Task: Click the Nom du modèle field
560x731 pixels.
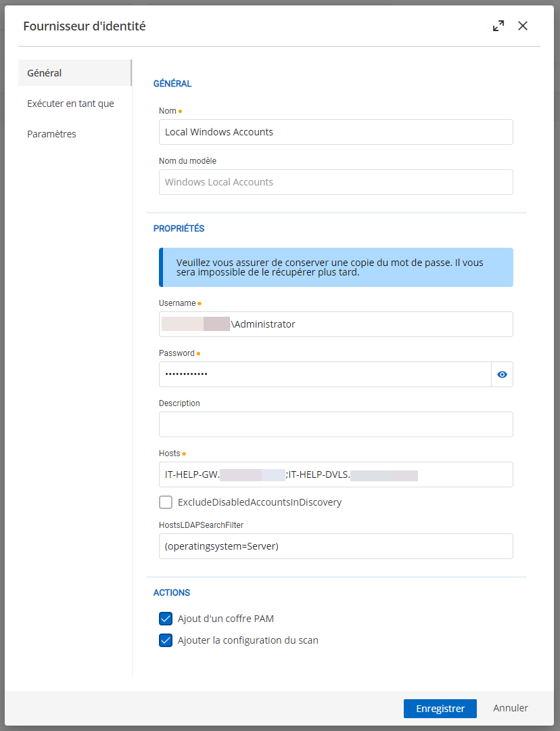Action: (x=335, y=182)
